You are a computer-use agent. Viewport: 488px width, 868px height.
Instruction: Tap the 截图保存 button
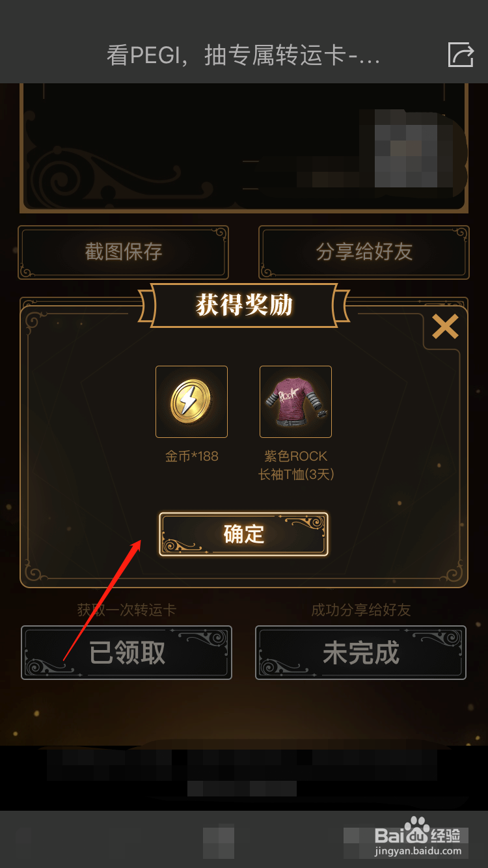[x=123, y=252]
